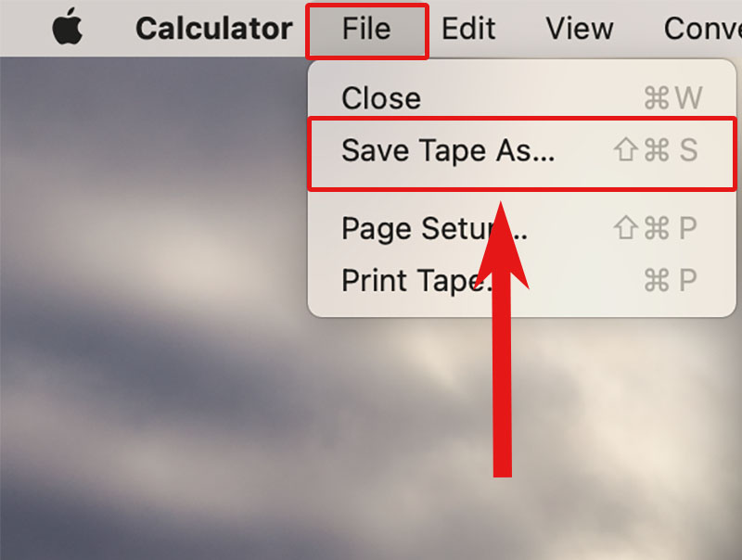Open the partially visible Convert menu
The width and height of the screenshot is (742, 560).
702,29
